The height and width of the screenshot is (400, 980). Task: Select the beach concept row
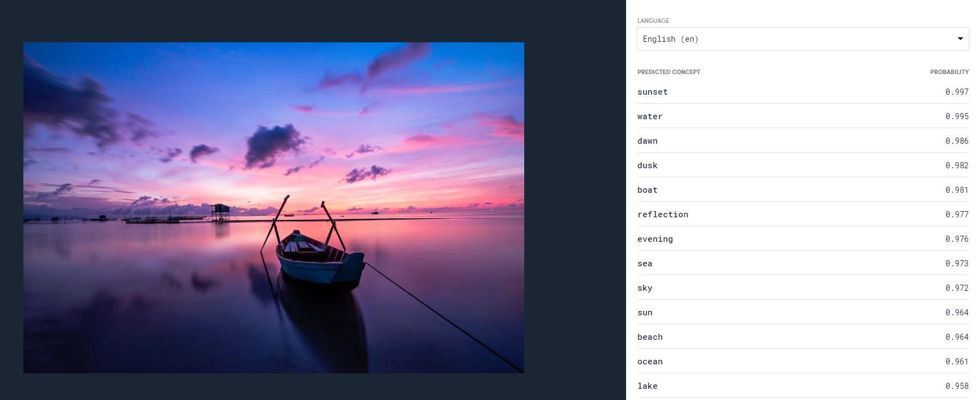(x=802, y=337)
